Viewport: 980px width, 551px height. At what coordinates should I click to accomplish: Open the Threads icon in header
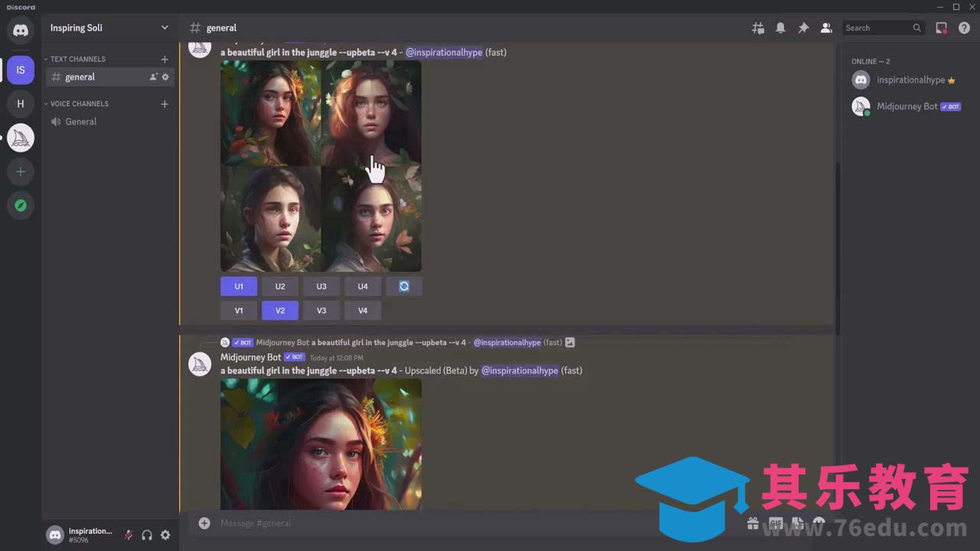pos(758,28)
